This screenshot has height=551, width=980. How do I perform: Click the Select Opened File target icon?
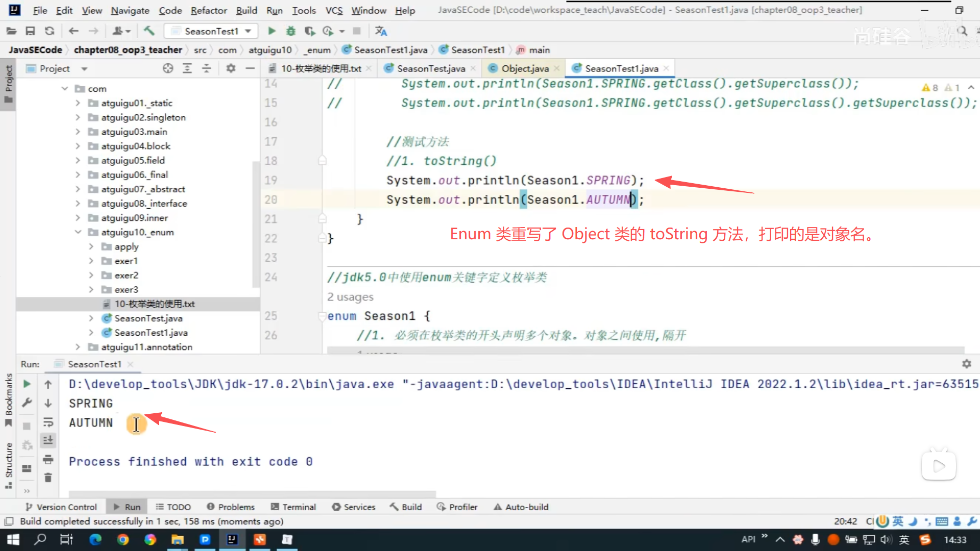(168, 68)
